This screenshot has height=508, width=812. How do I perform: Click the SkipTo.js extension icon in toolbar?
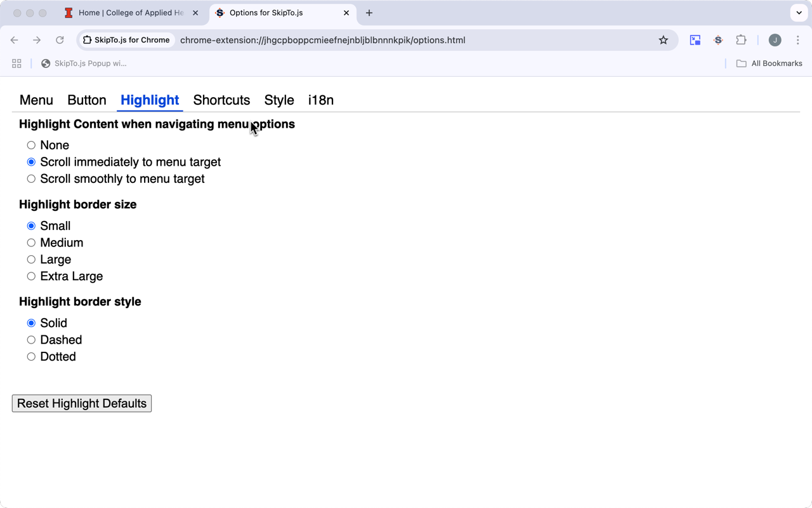coord(718,40)
